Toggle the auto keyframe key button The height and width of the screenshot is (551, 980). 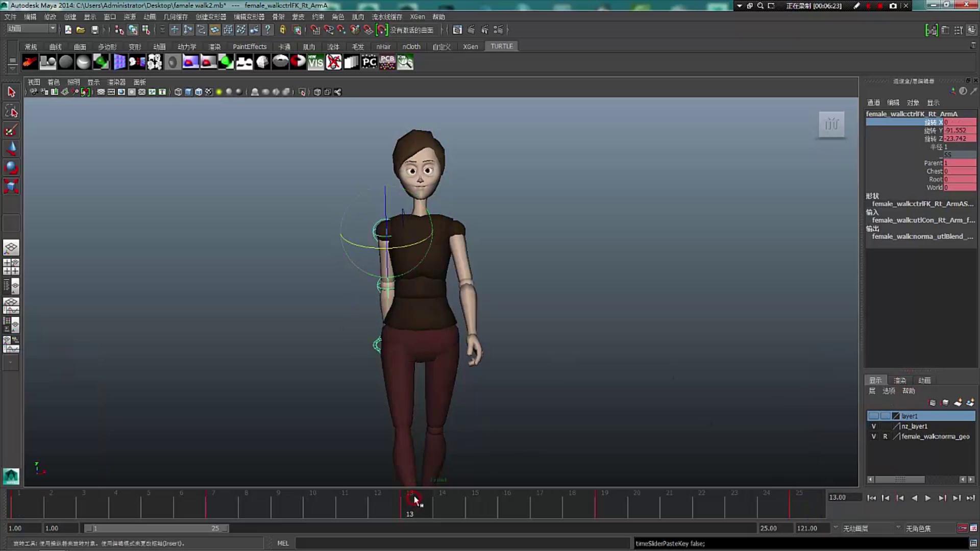(962, 528)
